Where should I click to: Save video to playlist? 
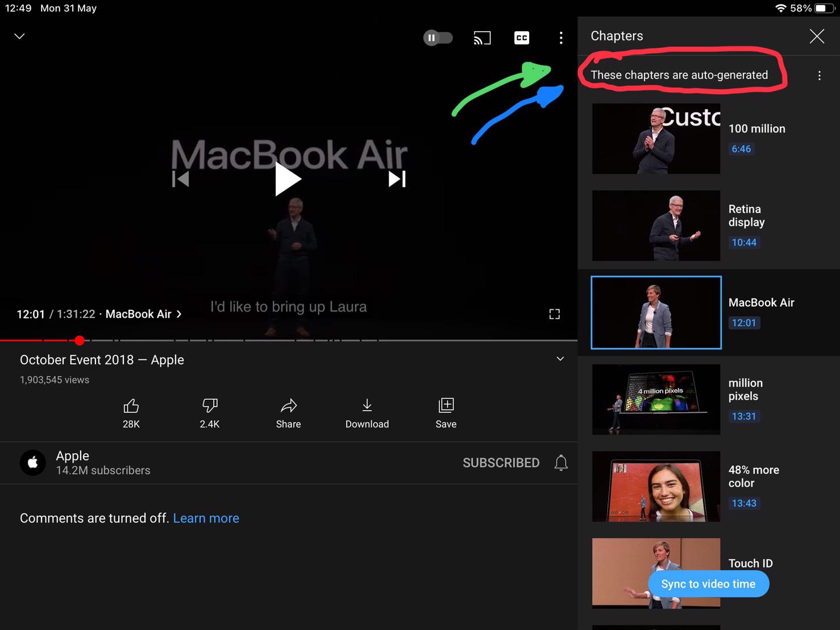click(x=446, y=413)
